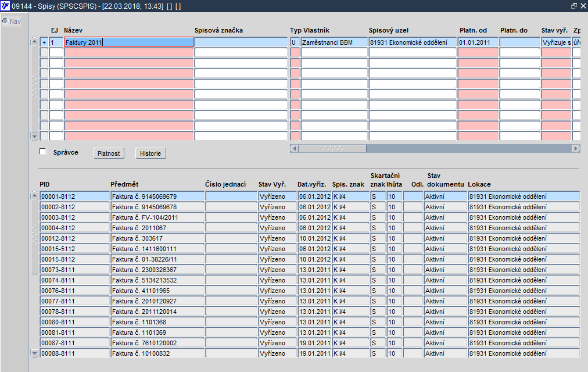The height and width of the screenshot is (372, 588).
Task: Click the Faktury 2011 name field
Action: pos(129,42)
